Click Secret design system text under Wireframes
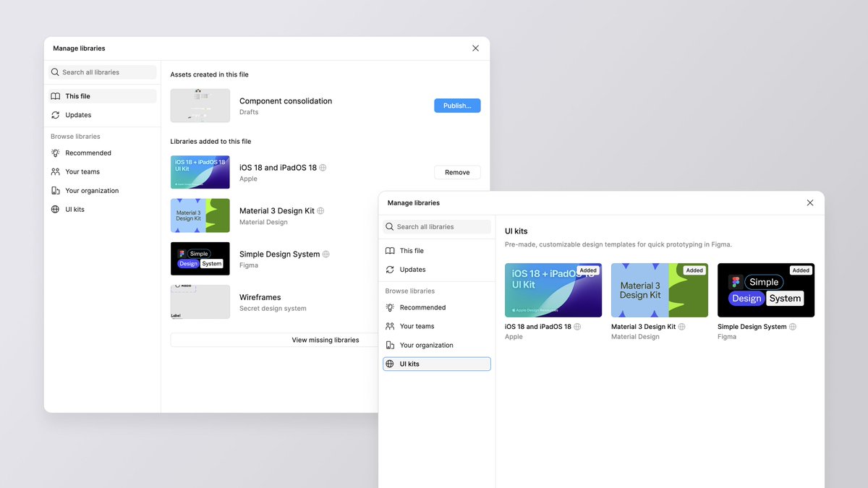 tap(273, 309)
